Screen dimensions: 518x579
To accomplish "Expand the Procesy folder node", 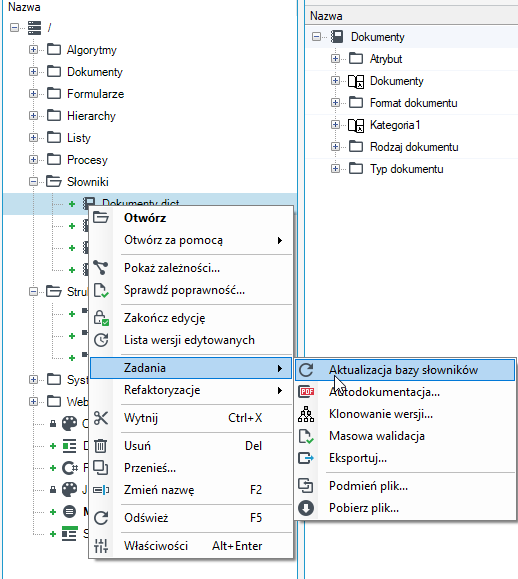I will click(33, 160).
